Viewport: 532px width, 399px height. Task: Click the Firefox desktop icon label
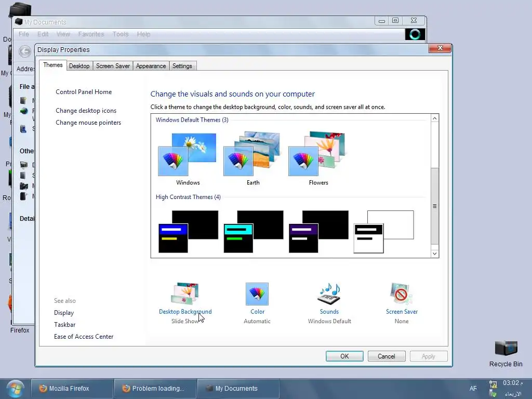pos(20,330)
